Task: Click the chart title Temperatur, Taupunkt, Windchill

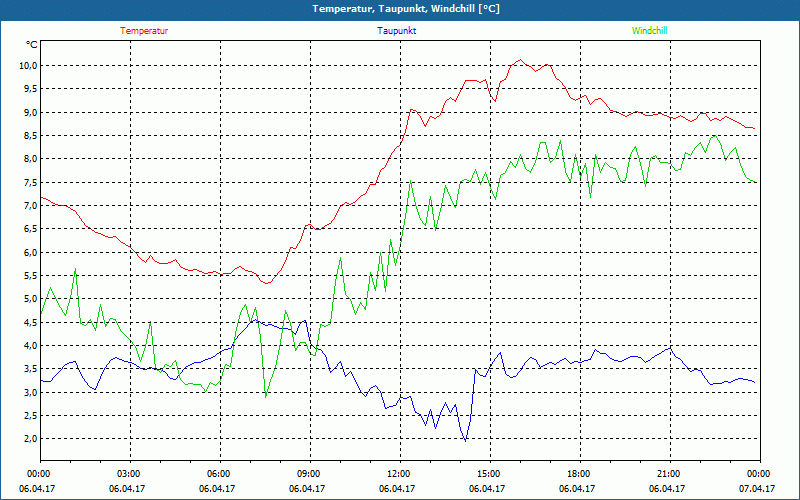Action: click(406, 9)
